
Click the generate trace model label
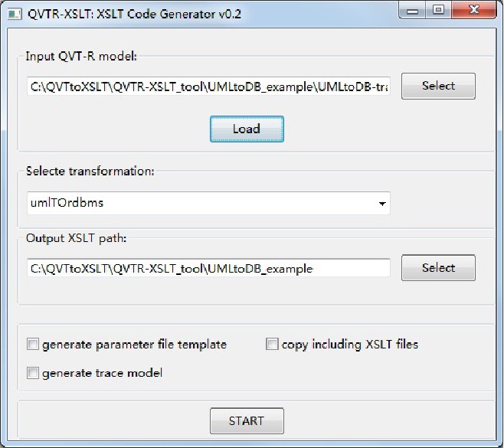[102, 373]
